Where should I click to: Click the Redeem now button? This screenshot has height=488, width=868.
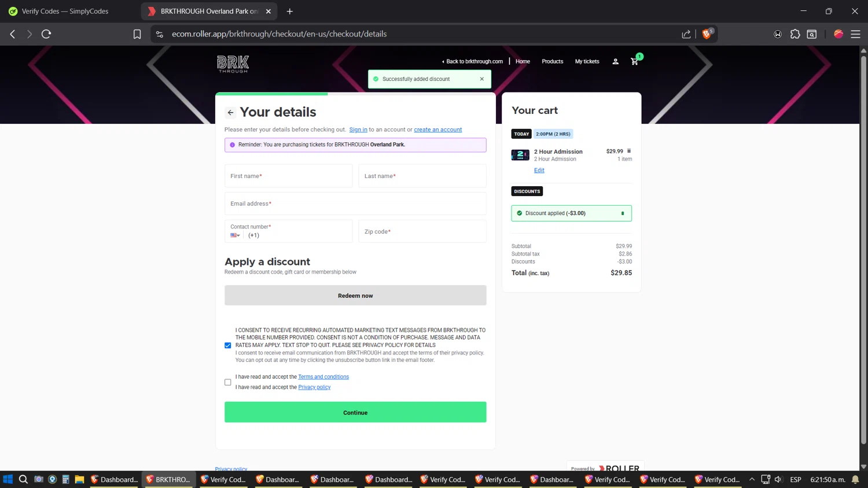coord(355,295)
